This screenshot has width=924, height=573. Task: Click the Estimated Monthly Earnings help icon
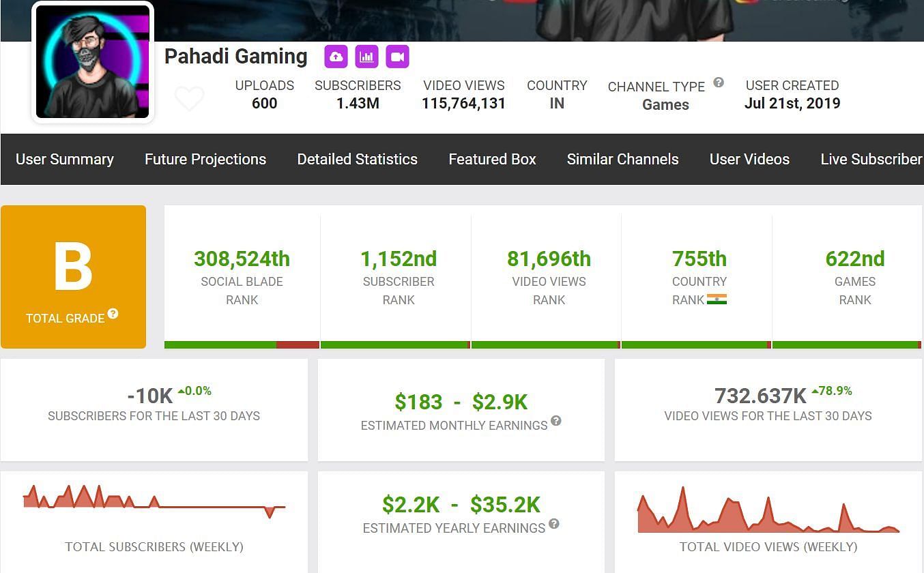pyautogui.click(x=556, y=421)
